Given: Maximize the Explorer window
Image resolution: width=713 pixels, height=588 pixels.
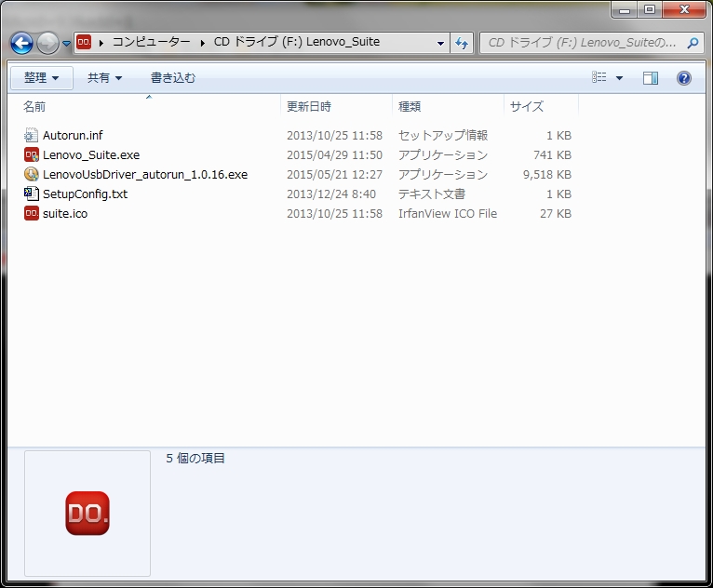Looking at the screenshot, I should 650,9.
